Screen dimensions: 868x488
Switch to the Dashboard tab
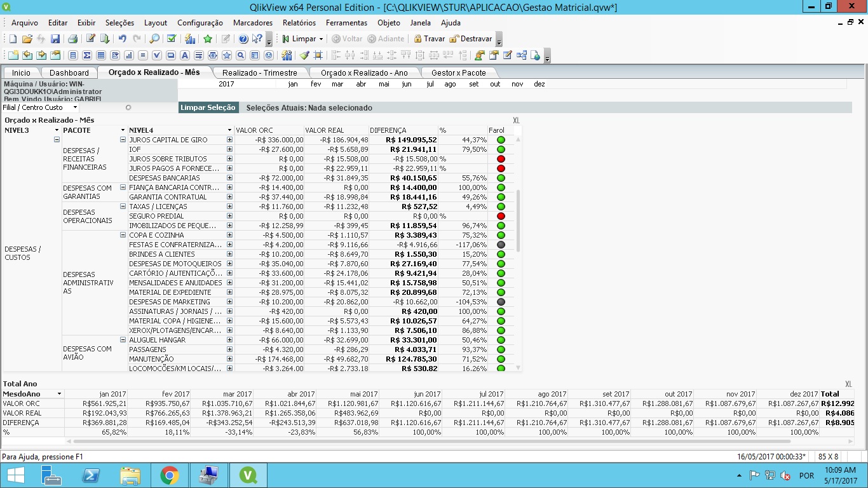tap(69, 72)
